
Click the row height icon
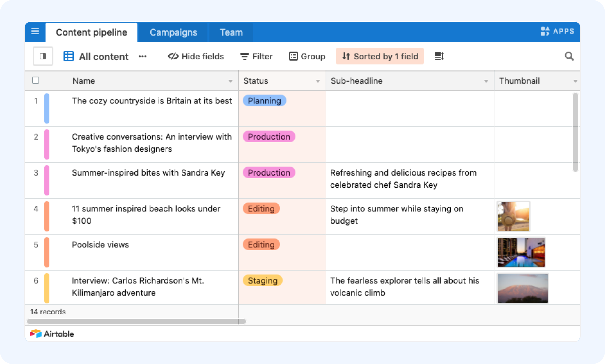[x=439, y=56]
